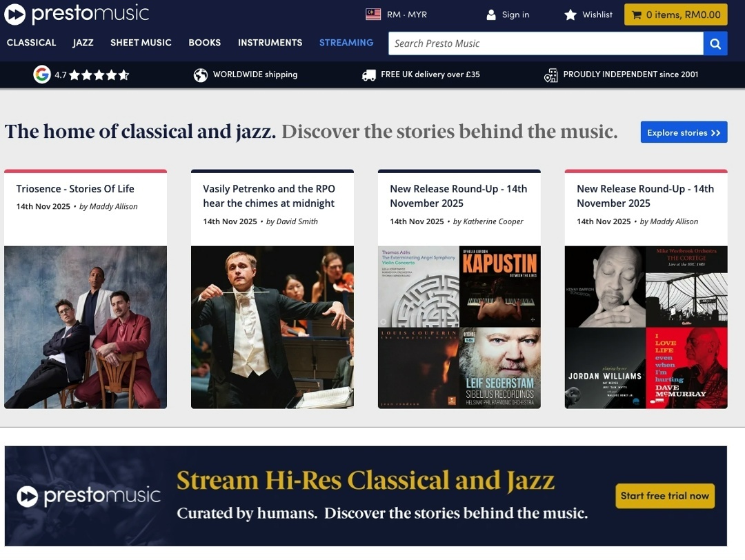Click the Presto Music logo icon
This screenshot has width=745, height=560.
[x=14, y=14]
